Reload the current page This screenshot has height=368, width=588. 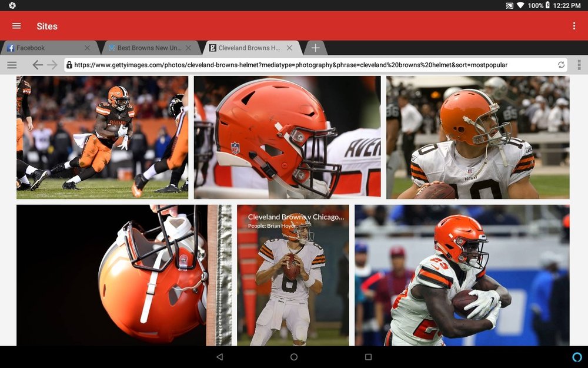[561, 65]
